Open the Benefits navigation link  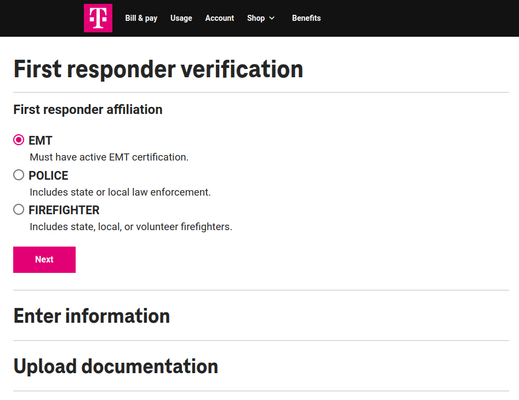pos(306,18)
